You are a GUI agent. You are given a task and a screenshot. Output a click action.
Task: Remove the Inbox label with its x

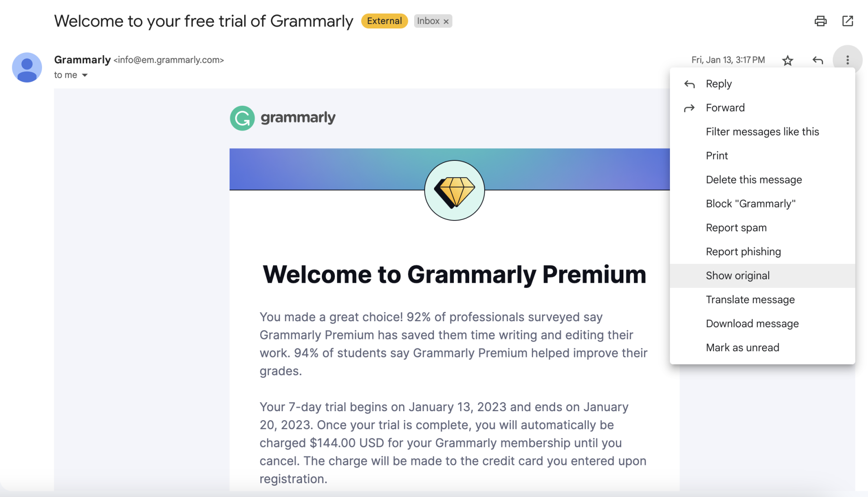point(446,21)
